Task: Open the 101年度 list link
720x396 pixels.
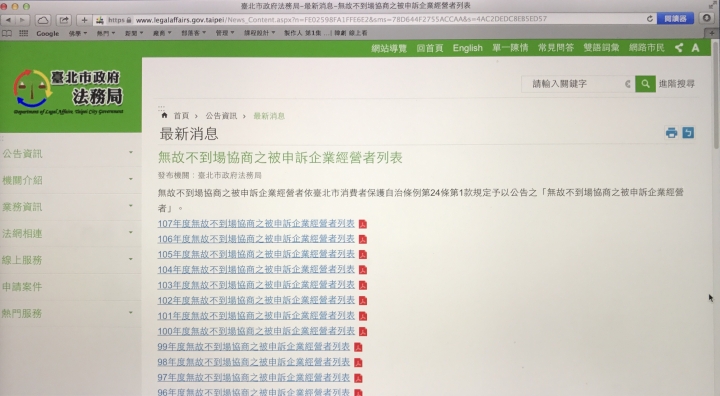Action: point(256,316)
